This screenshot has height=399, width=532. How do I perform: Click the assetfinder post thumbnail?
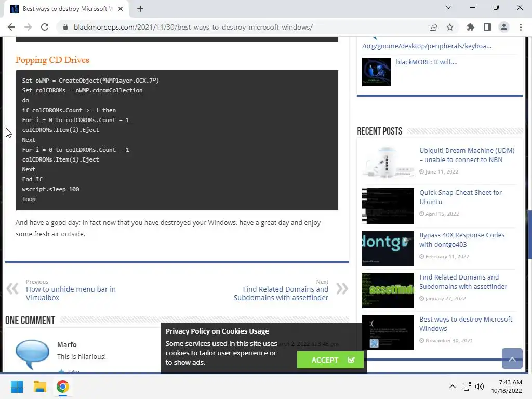pyautogui.click(x=388, y=290)
